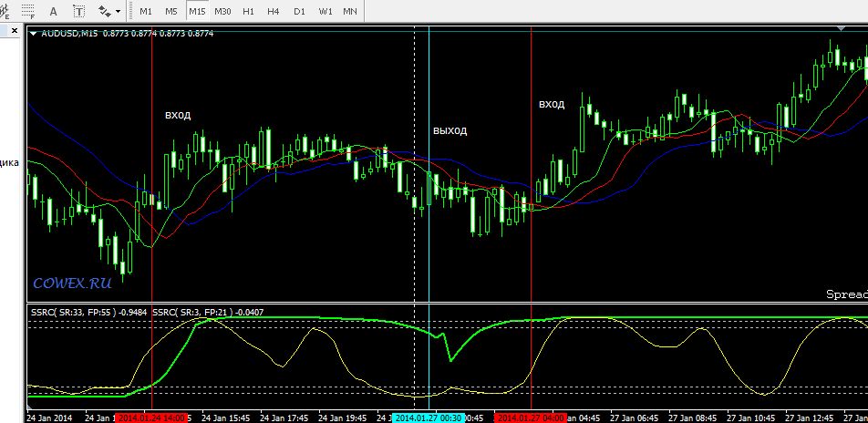This screenshot has height=423, width=868.
Task: Switch chart to M5 timeframe
Action: click(x=171, y=11)
